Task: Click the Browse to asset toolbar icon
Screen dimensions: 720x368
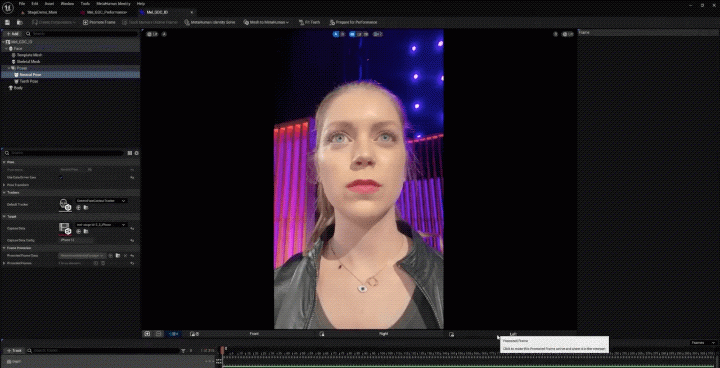Action: coord(20,22)
